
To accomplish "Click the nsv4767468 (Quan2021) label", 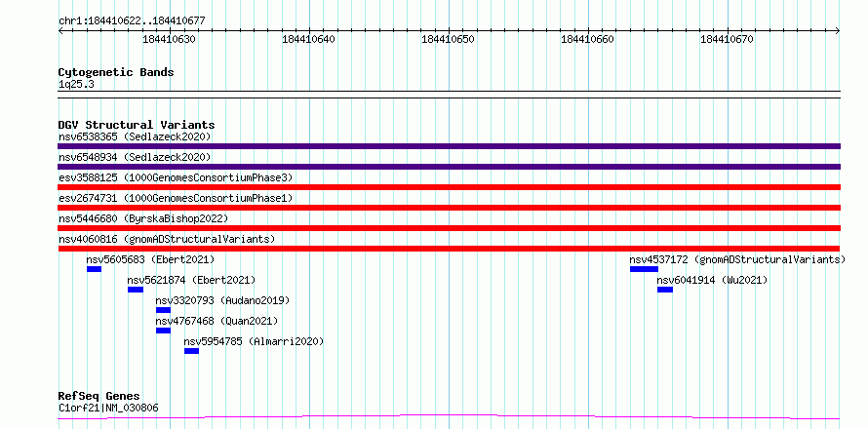I will pyautogui.click(x=217, y=321).
